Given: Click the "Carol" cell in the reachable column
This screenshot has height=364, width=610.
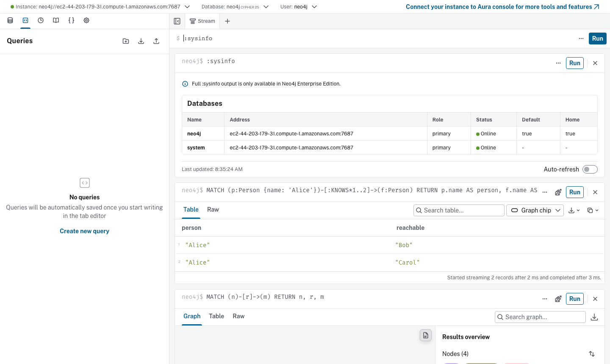Looking at the screenshot, I should click(x=408, y=262).
